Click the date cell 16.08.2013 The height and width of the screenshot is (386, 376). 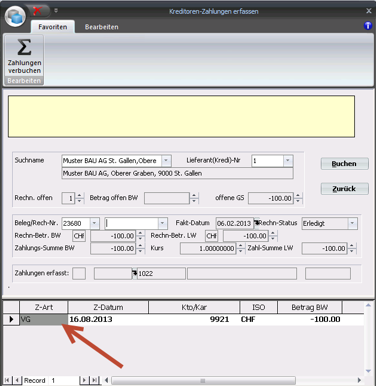(x=108, y=319)
